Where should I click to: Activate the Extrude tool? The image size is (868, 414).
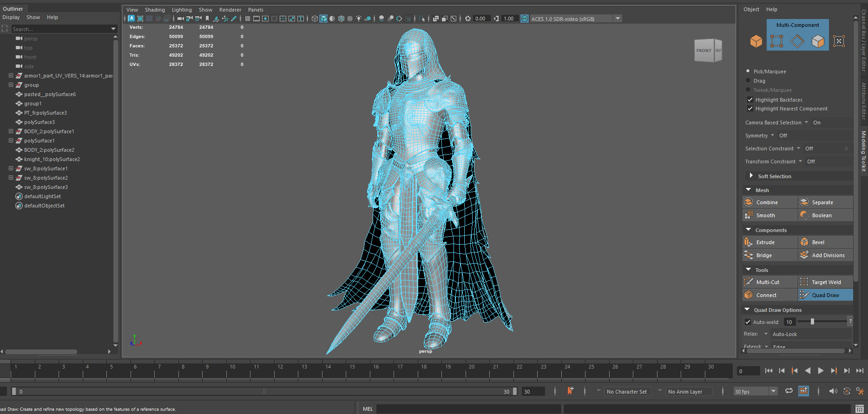pos(769,242)
